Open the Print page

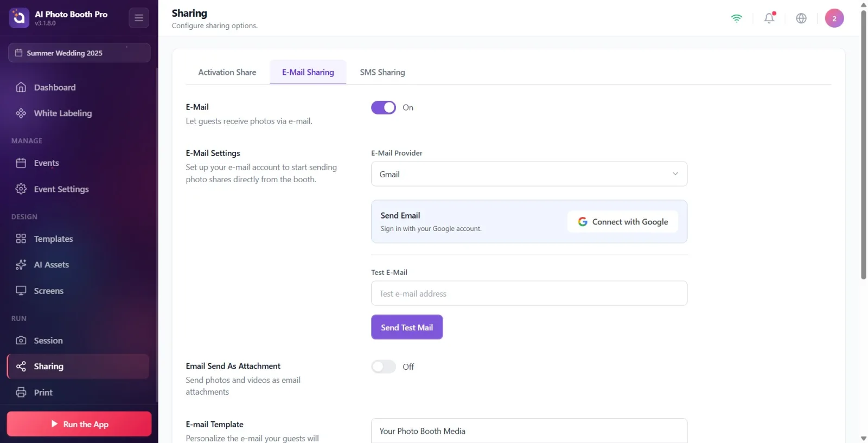click(x=78, y=392)
